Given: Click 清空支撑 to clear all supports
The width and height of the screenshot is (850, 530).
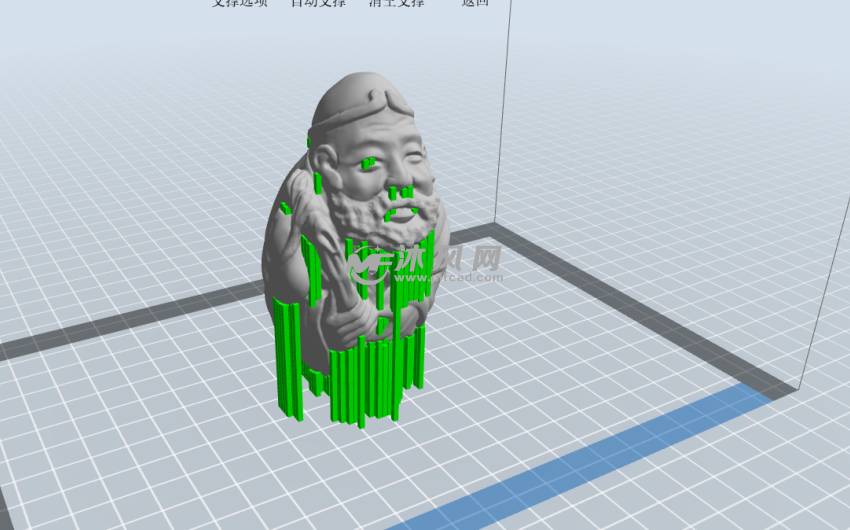Looking at the screenshot, I should coord(397,3).
